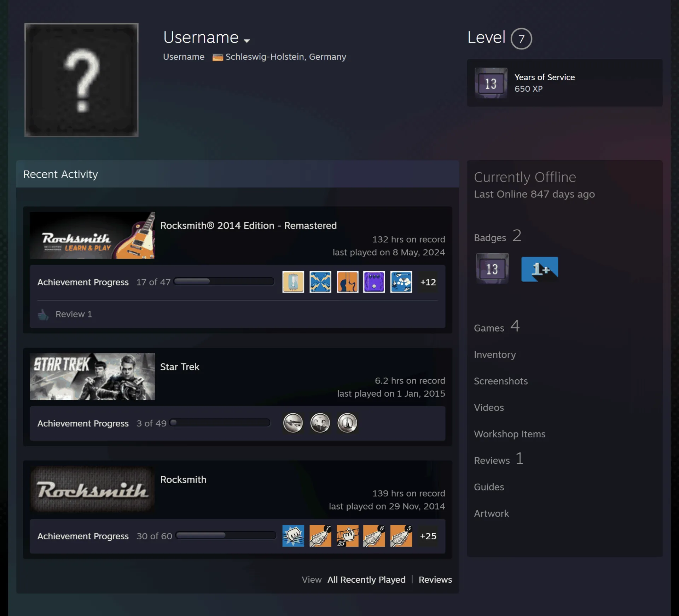Viewport: 679px width, 616px height.
Task: Click the level 7 circle badge
Action: click(x=521, y=39)
